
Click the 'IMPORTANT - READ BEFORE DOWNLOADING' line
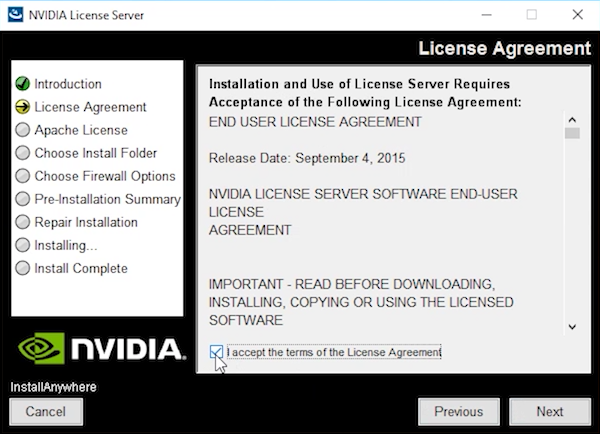(352, 284)
